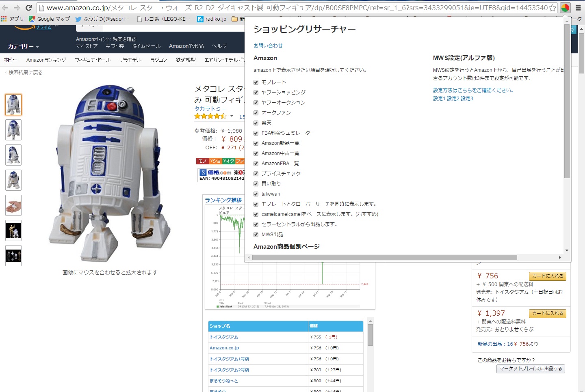
Task: Select the hand-holding-figure thumbnail
Action: coord(13,205)
